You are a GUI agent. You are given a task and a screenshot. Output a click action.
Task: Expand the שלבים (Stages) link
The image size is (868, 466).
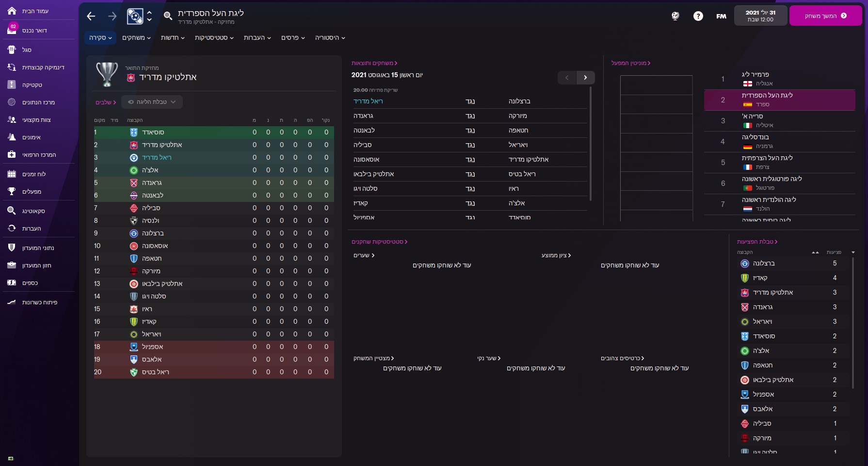[x=106, y=102]
